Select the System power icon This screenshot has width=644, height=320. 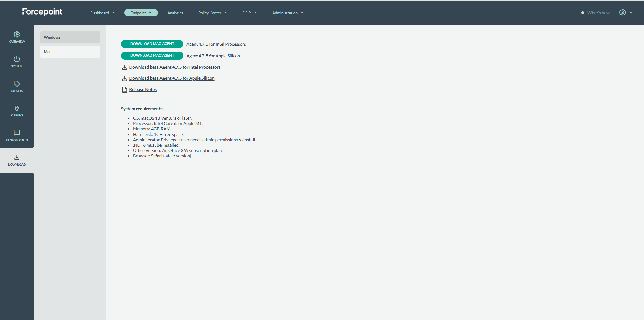[17, 59]
